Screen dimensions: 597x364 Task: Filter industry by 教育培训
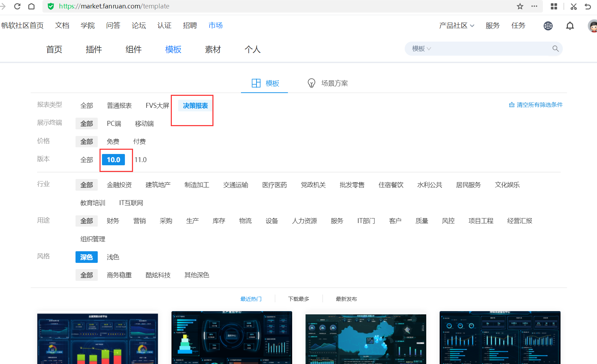[93, 203]
